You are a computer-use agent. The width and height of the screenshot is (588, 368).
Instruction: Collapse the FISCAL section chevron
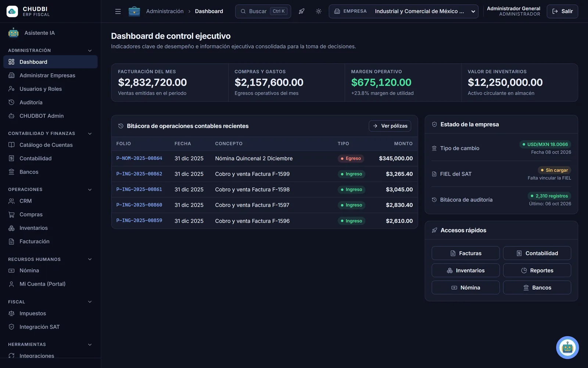[x=90, y=302]
